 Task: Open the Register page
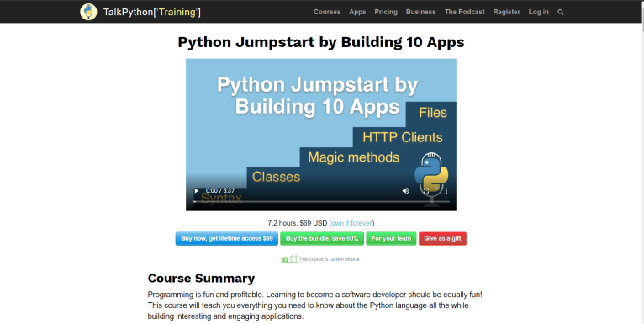506,12
